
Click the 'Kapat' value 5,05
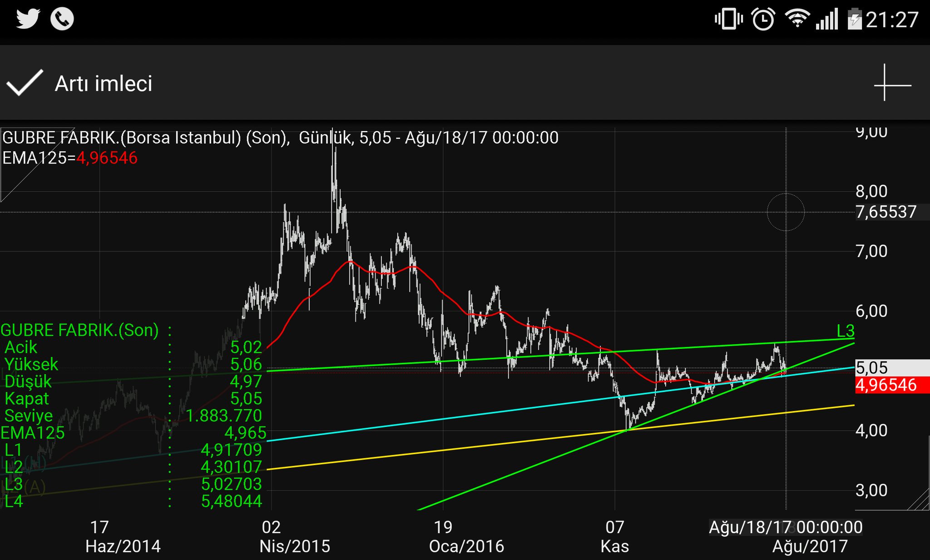tap(246, 398)
